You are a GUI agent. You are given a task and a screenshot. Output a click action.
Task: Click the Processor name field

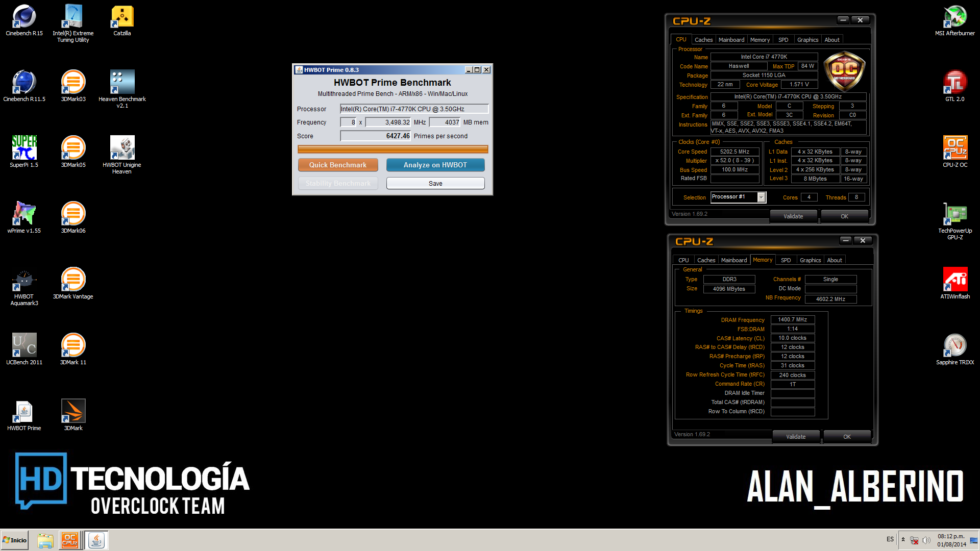point(414,109)
